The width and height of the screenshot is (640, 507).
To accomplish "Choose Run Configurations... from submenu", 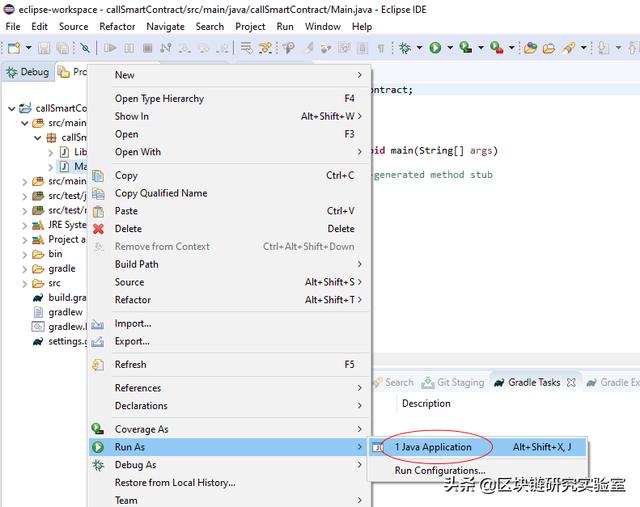I will [x=478, y=470].
